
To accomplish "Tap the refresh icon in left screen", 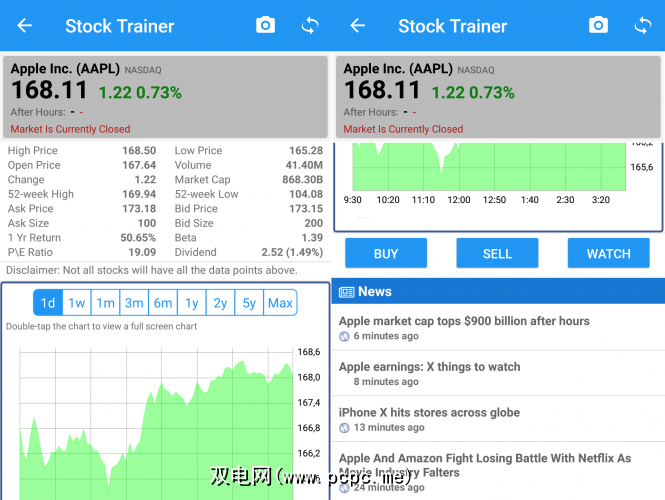I will pyautogui.click(x=310, y=25).
